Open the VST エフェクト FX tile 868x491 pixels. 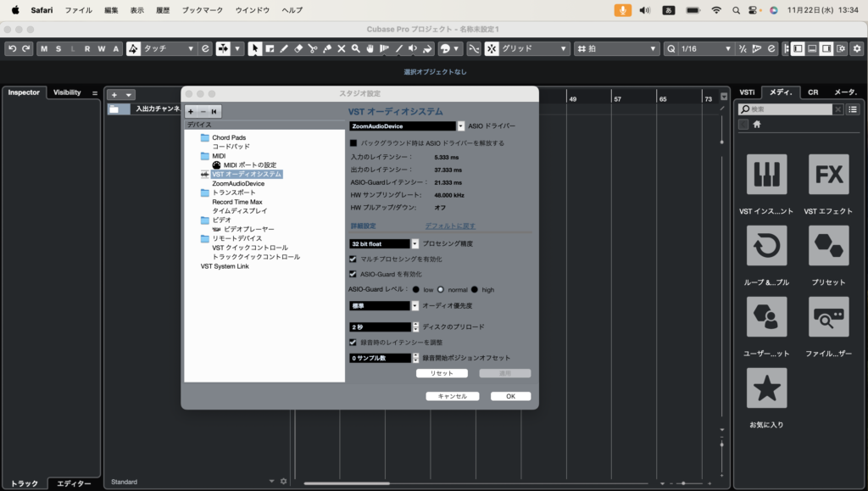click(828, 176)
